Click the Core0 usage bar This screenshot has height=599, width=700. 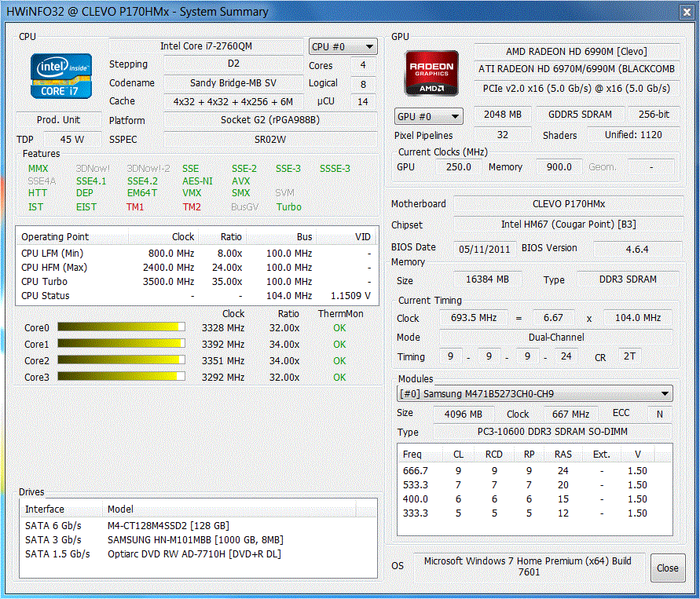tap(121, 327)
